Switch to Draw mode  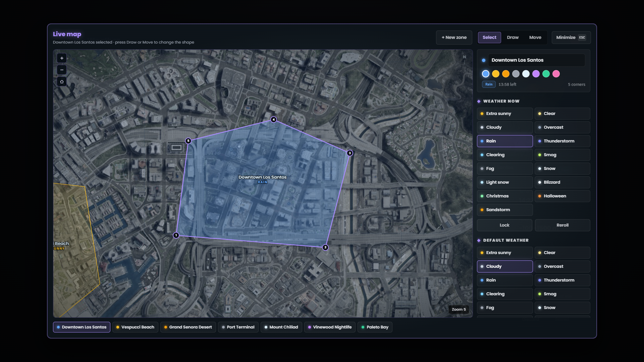click(x=513, y=38)
